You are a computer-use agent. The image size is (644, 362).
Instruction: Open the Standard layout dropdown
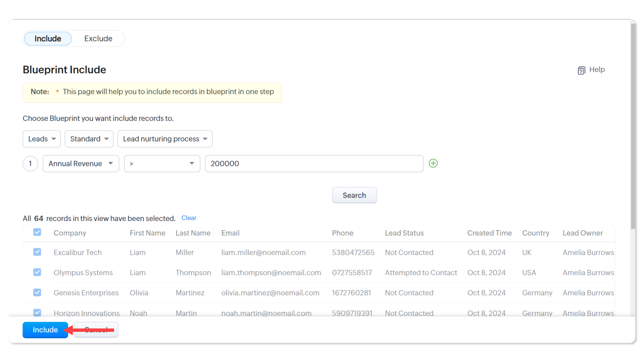pos(89,139)
